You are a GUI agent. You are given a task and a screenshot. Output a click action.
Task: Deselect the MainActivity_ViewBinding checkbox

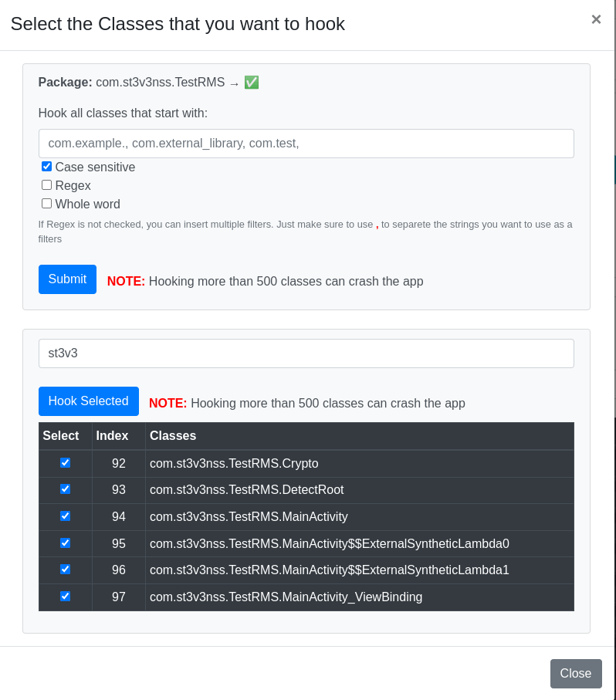point(66,597)
